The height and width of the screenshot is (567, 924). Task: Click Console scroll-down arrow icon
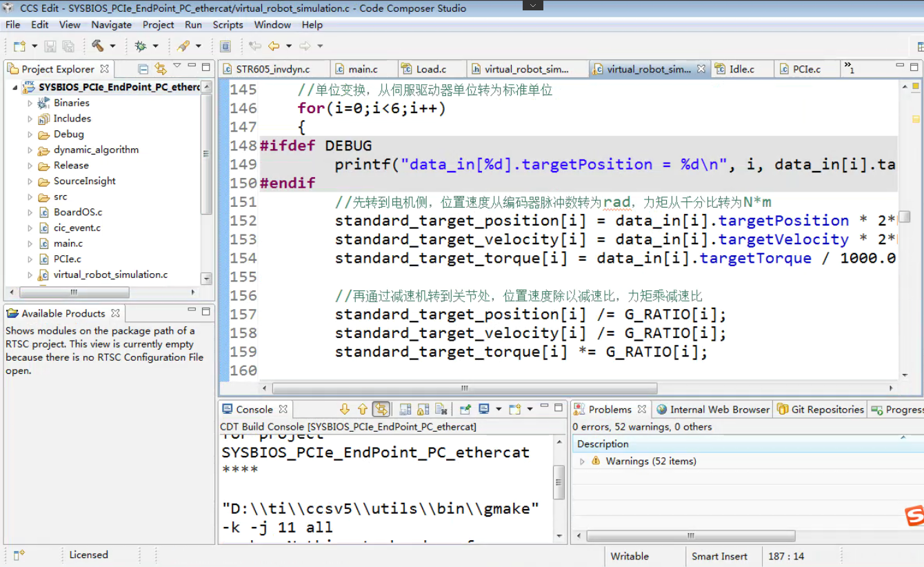pyautogui.click(x=345, y=409)
